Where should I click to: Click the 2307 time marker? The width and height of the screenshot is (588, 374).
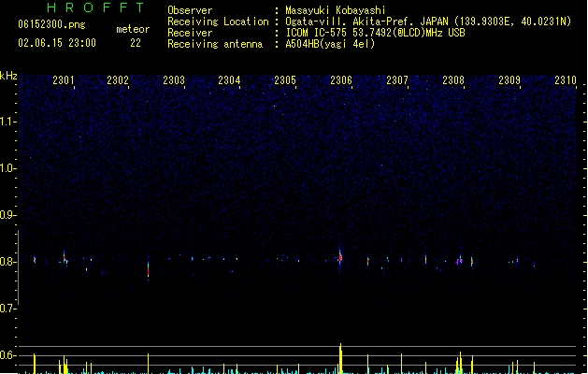(397, 79)
